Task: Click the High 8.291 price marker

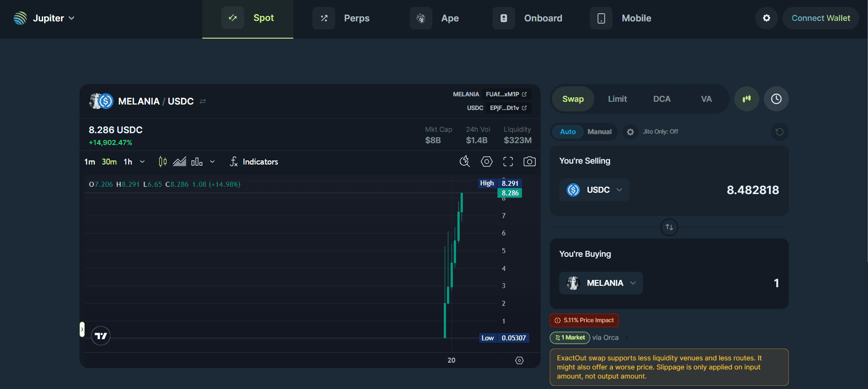Action: click(x=500, y=183)
